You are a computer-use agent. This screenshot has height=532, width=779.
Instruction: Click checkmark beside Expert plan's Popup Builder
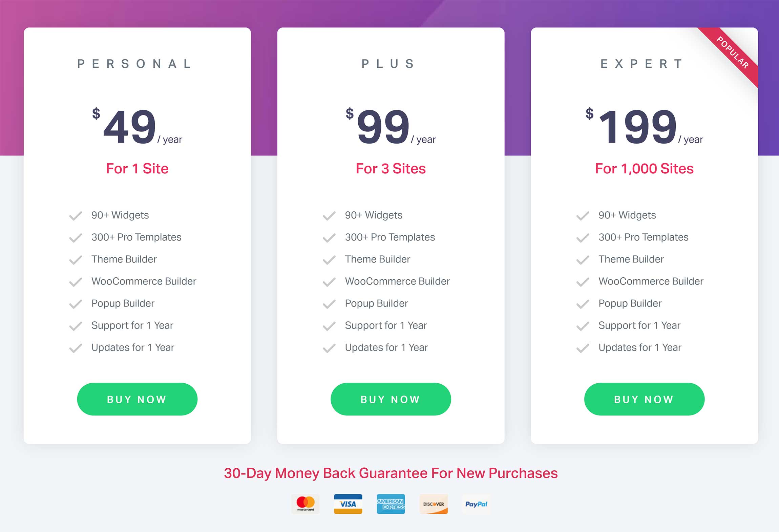coord(583,304)
